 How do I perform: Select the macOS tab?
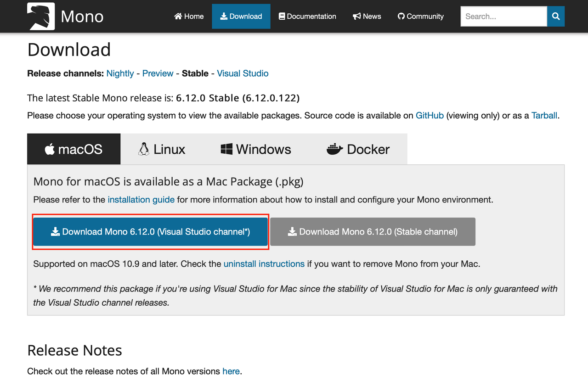74,149
